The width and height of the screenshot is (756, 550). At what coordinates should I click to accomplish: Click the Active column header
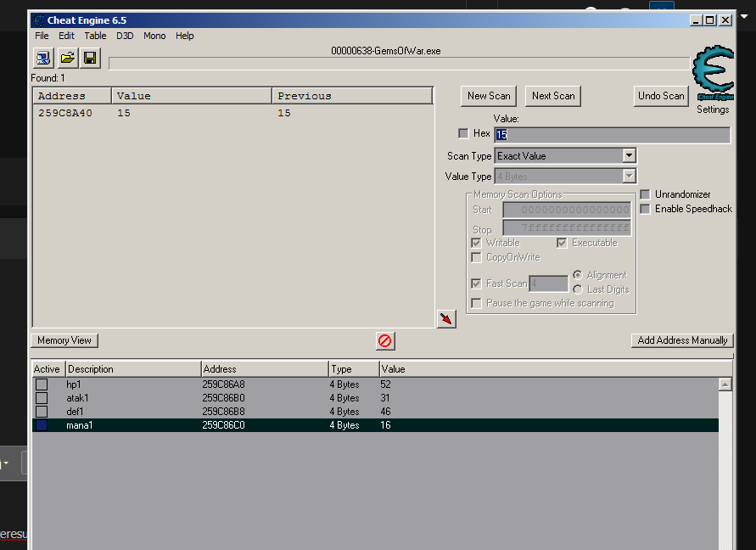pyautogui.click(x=47, y=369)
